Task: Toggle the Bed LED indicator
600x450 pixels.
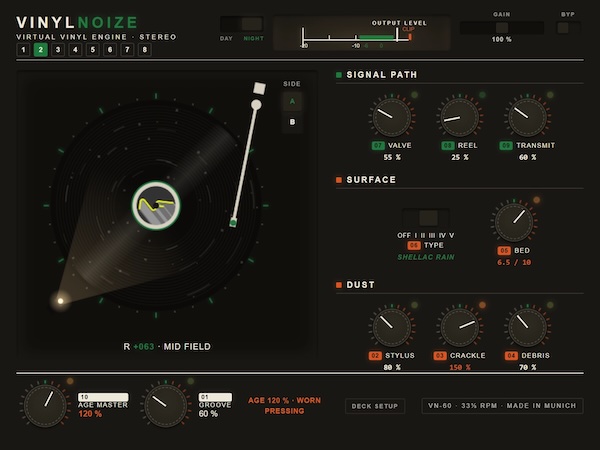Action: pos(536,200)
